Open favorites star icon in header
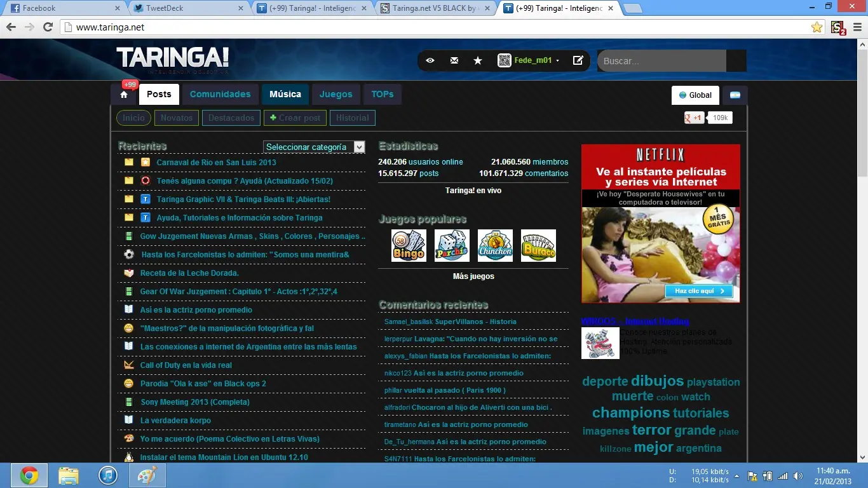The width and height of the screenshot is (868, 488). [x=478, y=60]
